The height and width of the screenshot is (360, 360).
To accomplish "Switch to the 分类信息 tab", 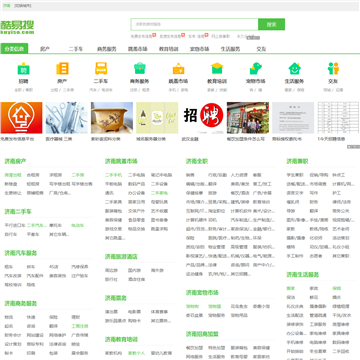I will click(14, 49).
